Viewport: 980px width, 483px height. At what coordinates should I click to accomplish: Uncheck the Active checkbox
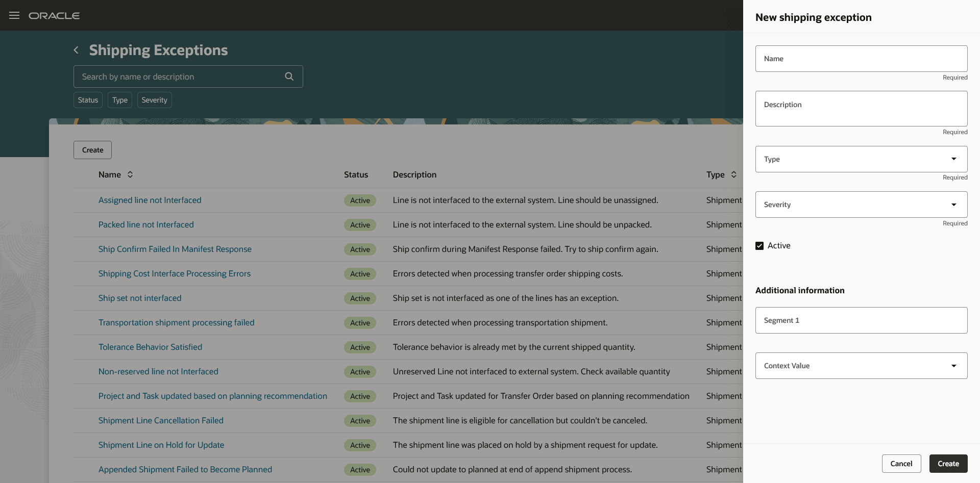(x=760, y=245)
